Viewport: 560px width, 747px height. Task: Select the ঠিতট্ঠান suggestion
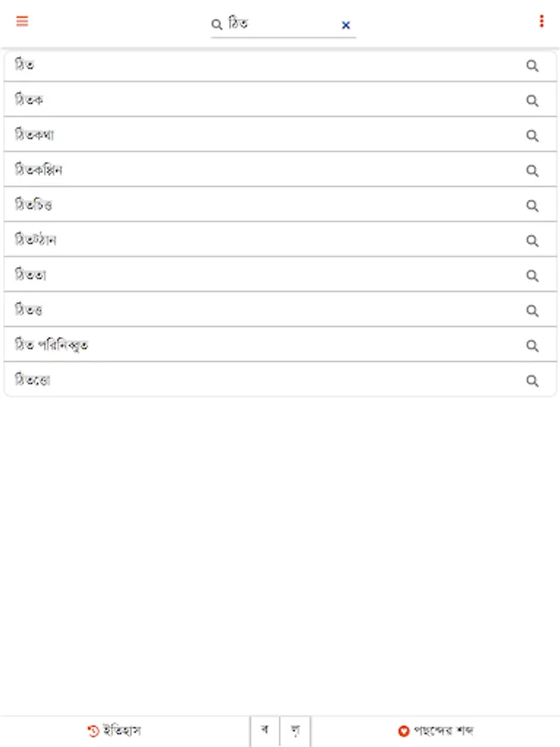click(249, 241)
